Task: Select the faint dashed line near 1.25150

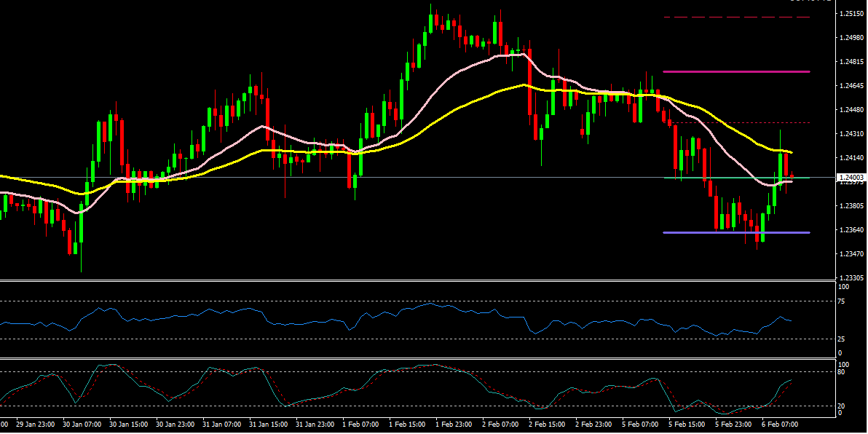Action: pyautogui.click(x=735, y=17)
